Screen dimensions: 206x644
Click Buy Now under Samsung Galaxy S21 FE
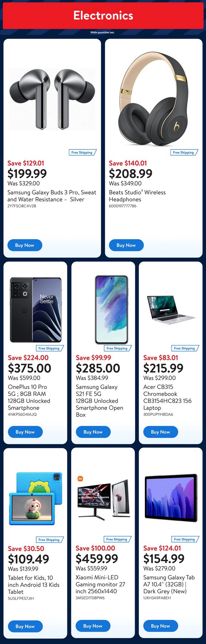[93, 432]
